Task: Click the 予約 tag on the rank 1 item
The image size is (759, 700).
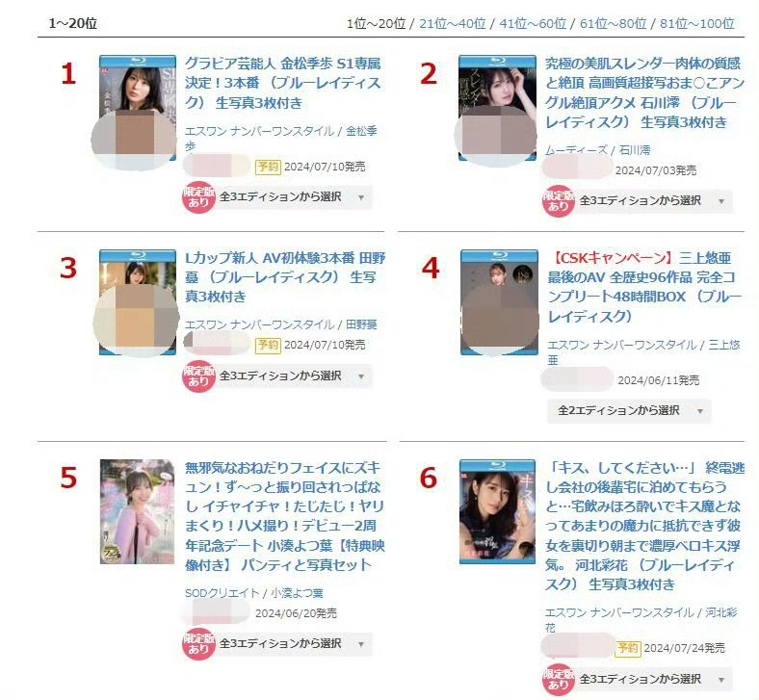Action: point(268,167)
